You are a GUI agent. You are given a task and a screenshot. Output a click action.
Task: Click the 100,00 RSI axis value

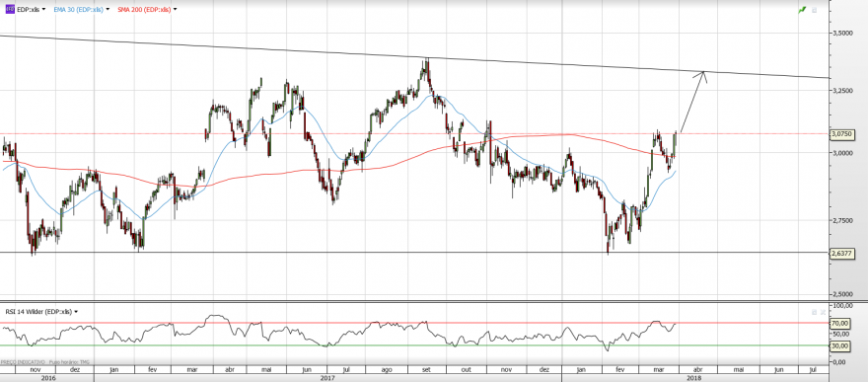(842, 306)
